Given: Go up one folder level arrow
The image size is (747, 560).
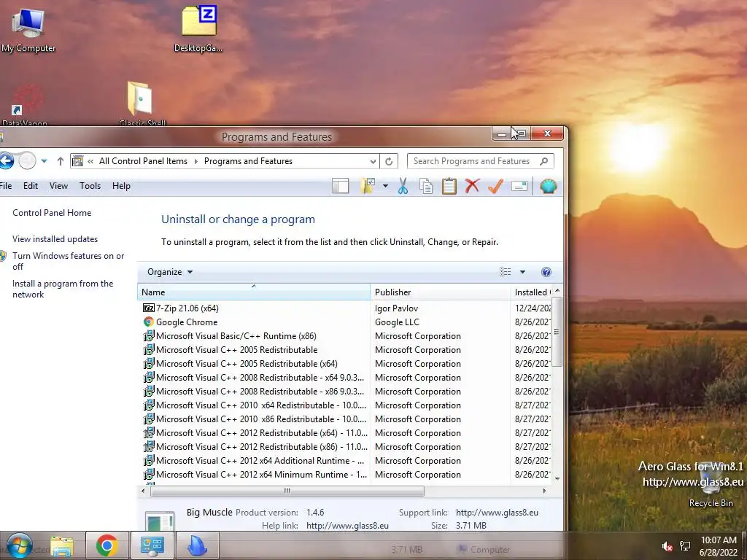Looking at the screenshot, I should click(61, 161).
